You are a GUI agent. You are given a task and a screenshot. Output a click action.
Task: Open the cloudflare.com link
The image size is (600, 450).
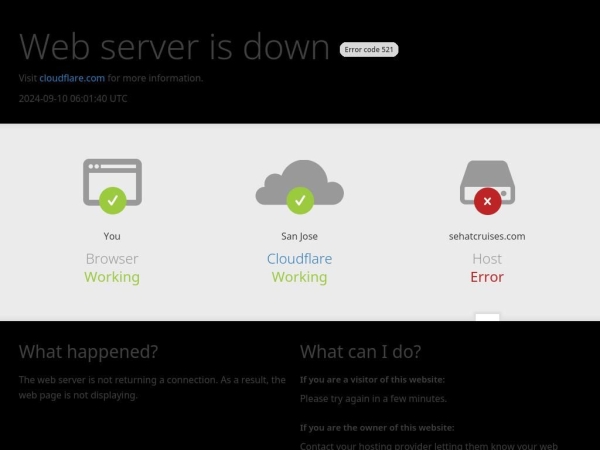pos(72,78)
